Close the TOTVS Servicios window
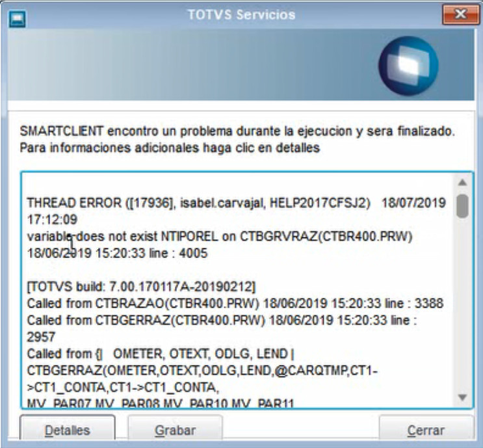The image size is (483, 448). click(460, 14)
